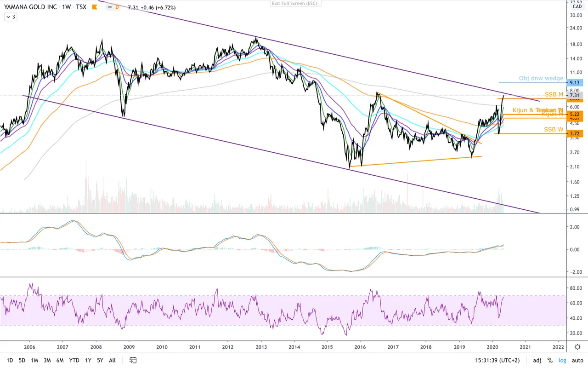Click the YAMANA GOLD INC symbol title

[x=30, y=8]
